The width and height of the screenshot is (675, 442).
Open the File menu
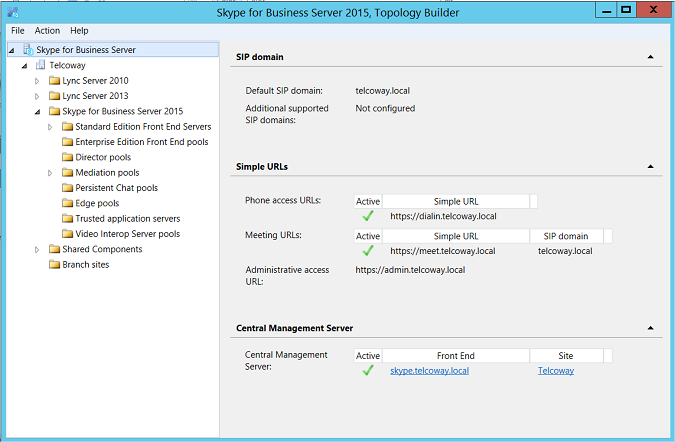point(17,31)
